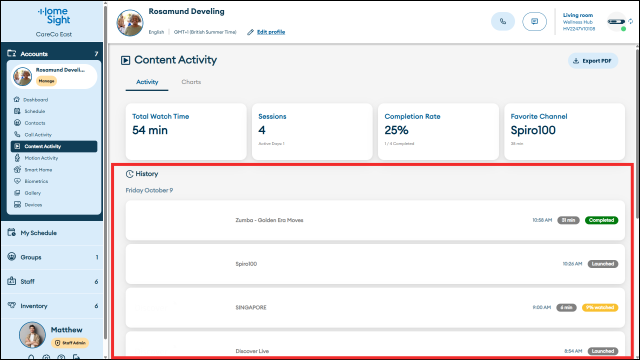Viewport: 640px width, 360px height.
Task: Click the Inventory icon
Action: (x=11, y=305)
